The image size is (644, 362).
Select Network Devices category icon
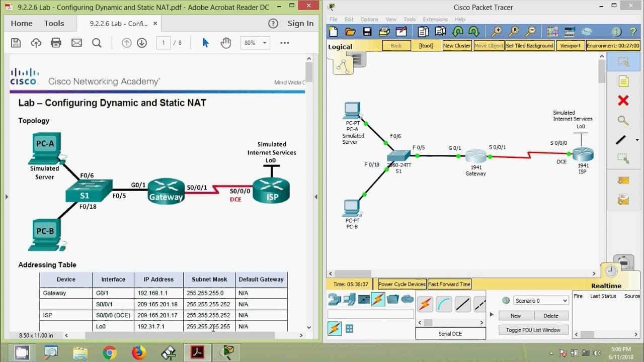pyautogui.click(x=335, y=300)
